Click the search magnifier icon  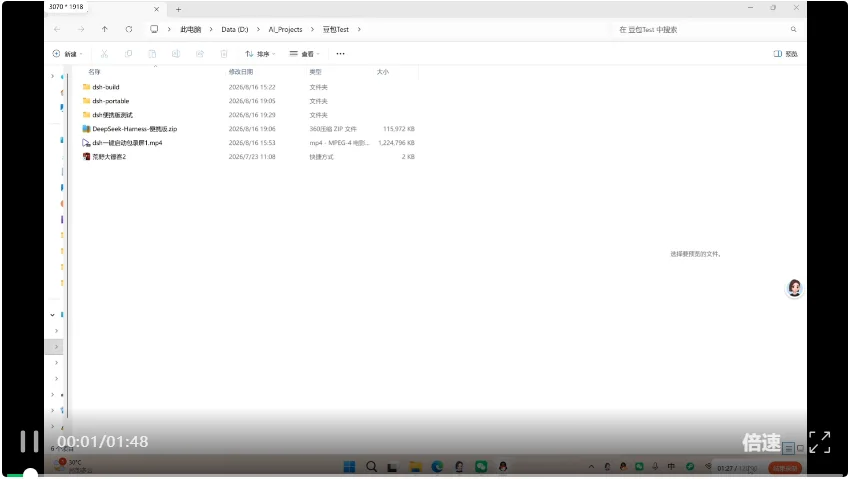(x=793, y=29)
